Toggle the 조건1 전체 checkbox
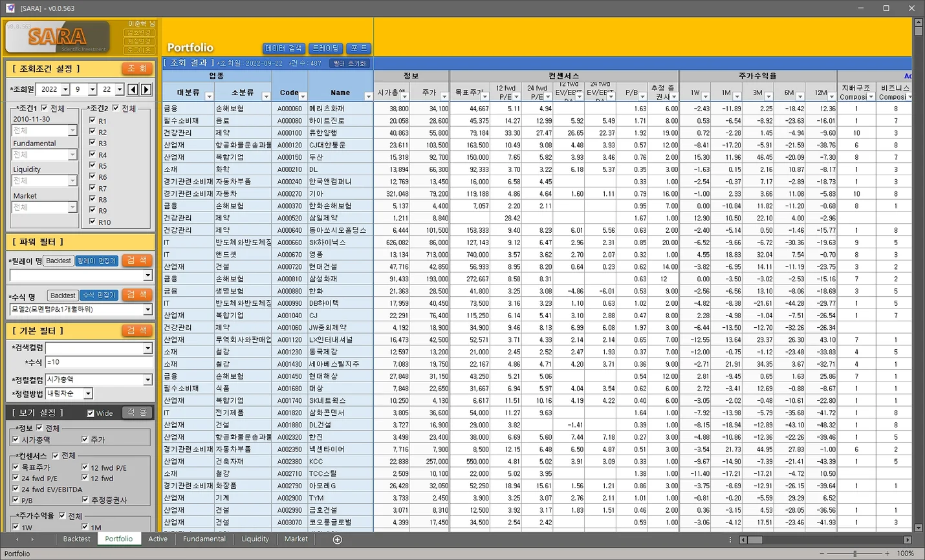The width and height of the screenshot is (925, 560). click(x=44, y=108)
